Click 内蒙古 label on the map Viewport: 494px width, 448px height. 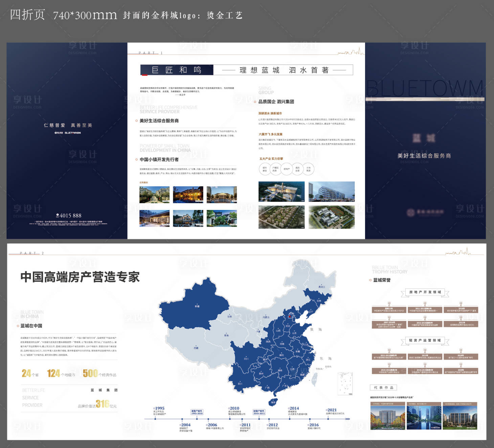click(x=266, y=317)
